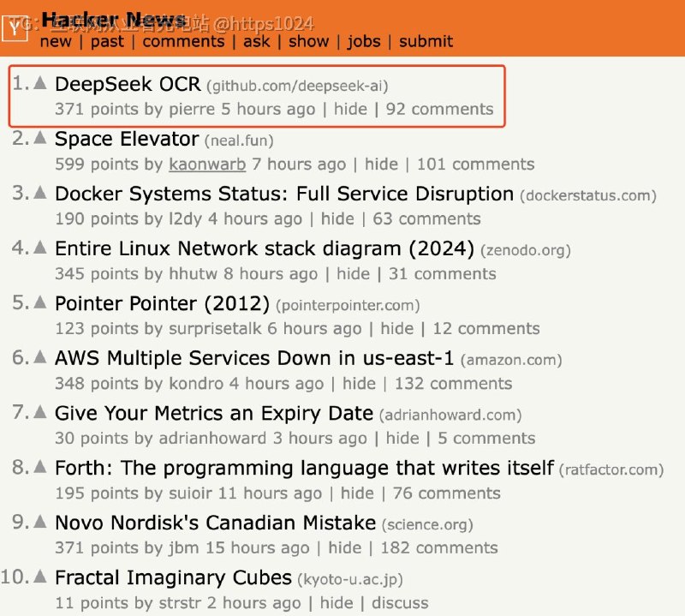Visit the github.com/deepseek-ai domain link
This screenshot has width=685, height=616.
297,87
